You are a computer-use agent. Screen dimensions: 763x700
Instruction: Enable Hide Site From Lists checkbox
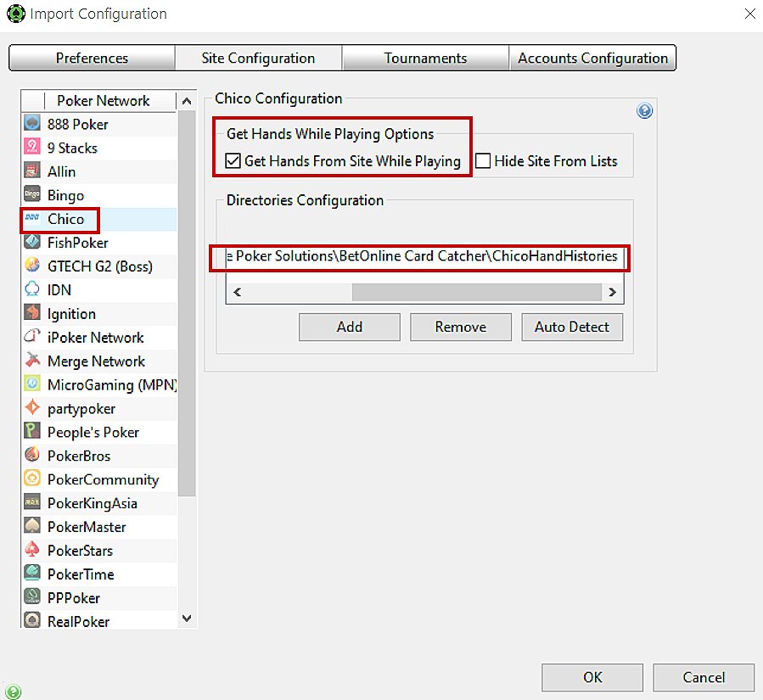(x=483, y=160)
